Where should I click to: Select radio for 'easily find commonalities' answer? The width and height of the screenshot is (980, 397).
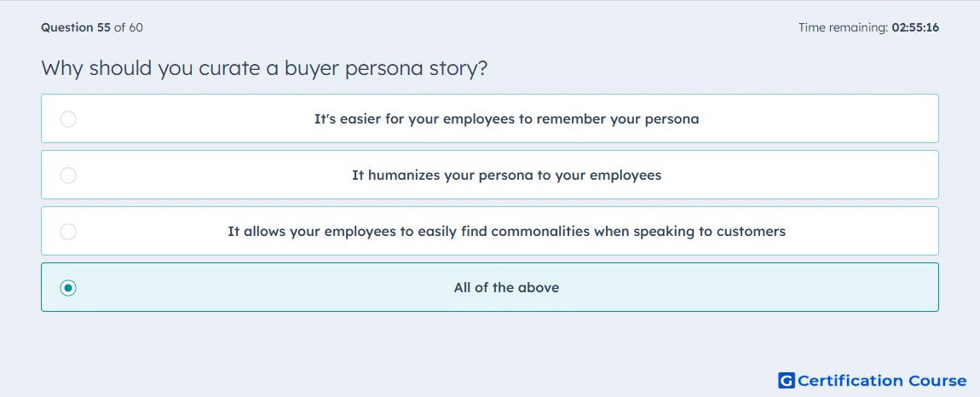(x=68, y=232)
